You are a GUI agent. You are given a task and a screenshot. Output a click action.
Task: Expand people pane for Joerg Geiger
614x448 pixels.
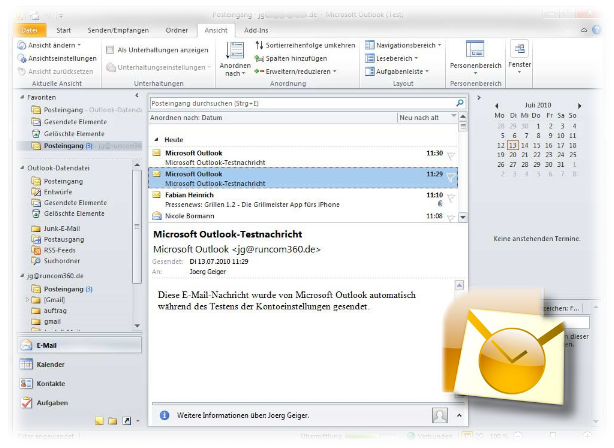coord(459,415)
